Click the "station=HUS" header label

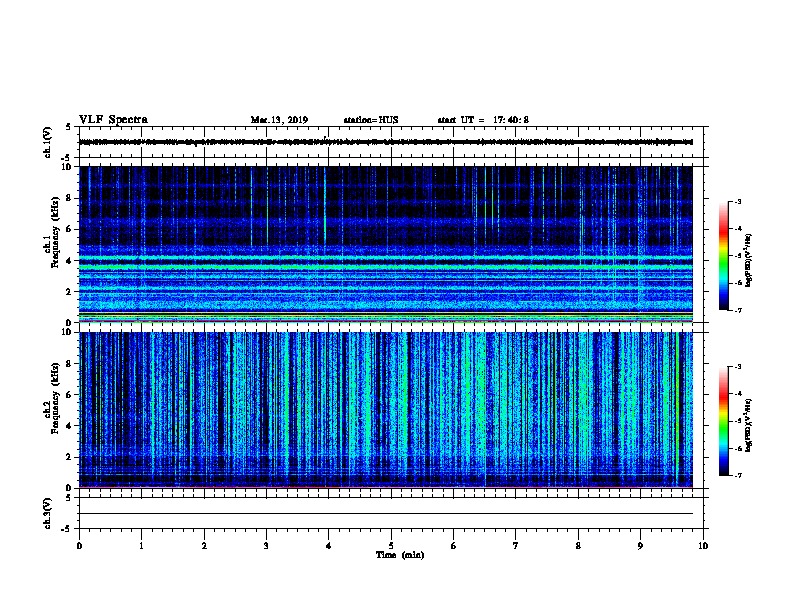pos(371,120)
